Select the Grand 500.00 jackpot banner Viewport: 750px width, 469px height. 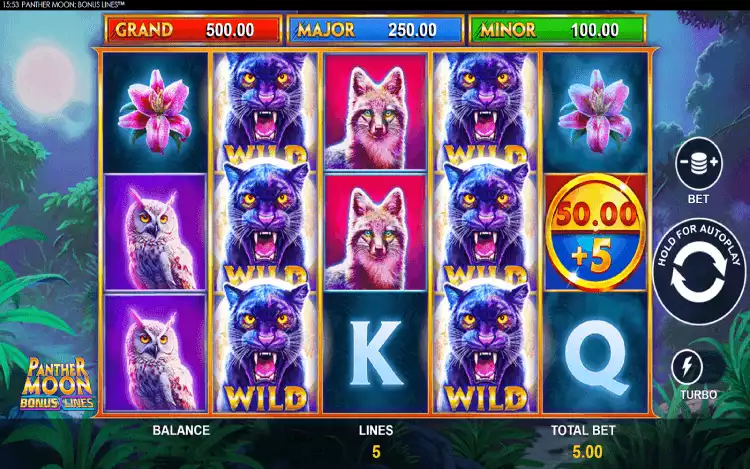193,30
